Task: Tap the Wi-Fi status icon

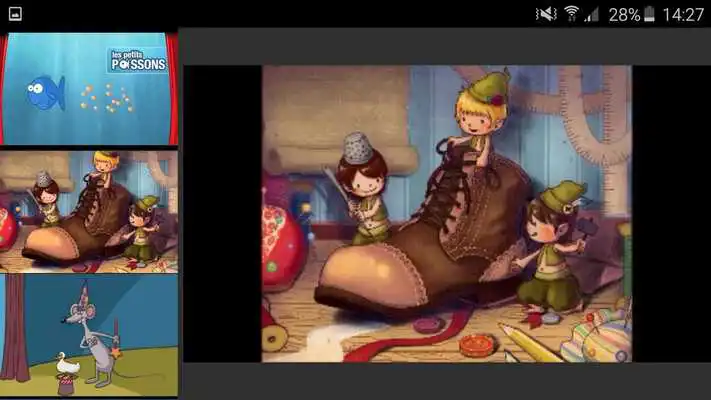Action: pos(571,15)
